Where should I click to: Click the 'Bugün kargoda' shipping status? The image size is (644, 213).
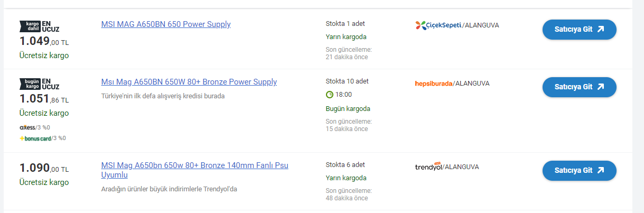click(348, 108)
